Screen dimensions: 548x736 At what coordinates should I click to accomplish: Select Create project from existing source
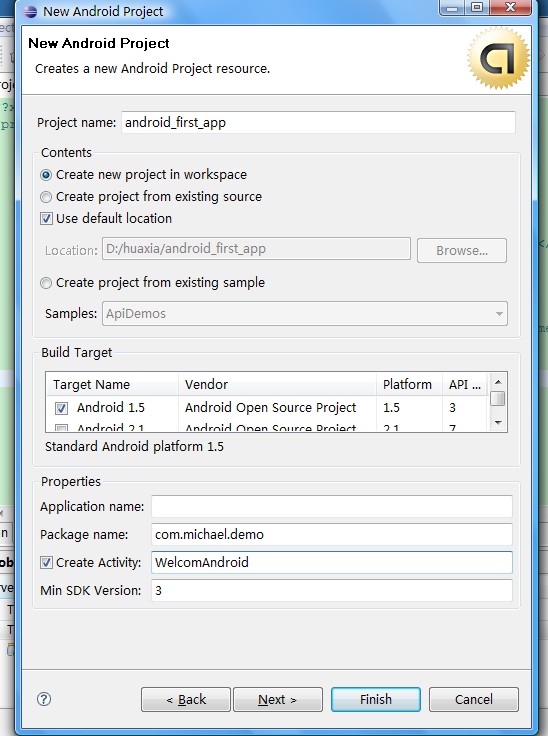[x=46, y=197]
